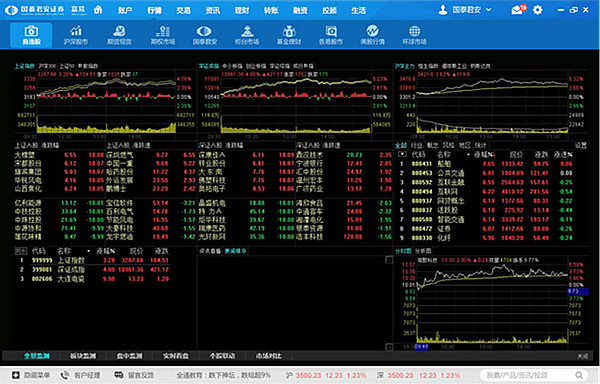The image size is (600, 384).
Task: Click the upper small square button of news panel
Action: point(389,260)
